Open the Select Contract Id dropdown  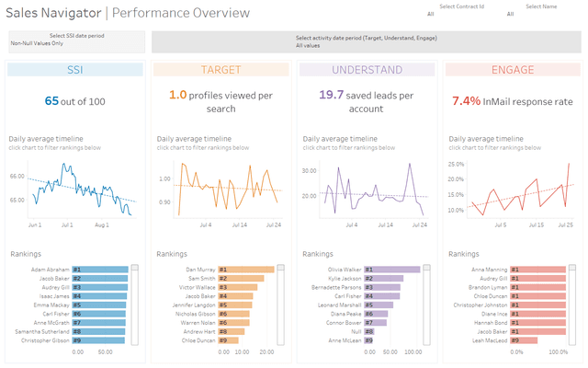click(460, 14)
